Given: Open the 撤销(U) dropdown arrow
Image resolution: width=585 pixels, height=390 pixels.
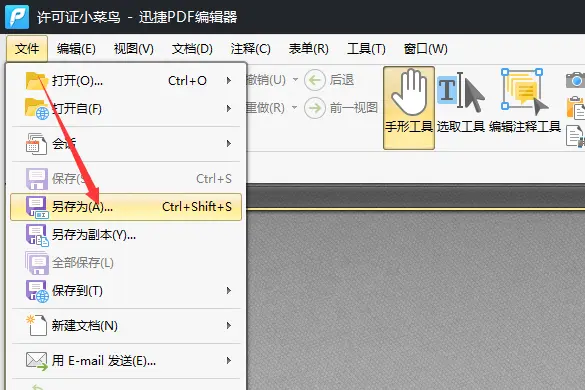Looking at the screenshot, I should coord(295,79).
